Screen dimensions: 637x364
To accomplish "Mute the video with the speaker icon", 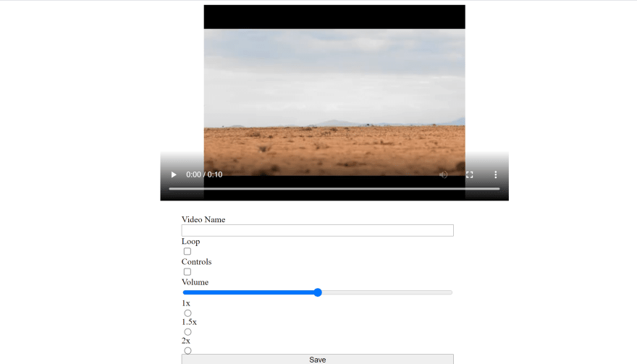I will (443, 174).
